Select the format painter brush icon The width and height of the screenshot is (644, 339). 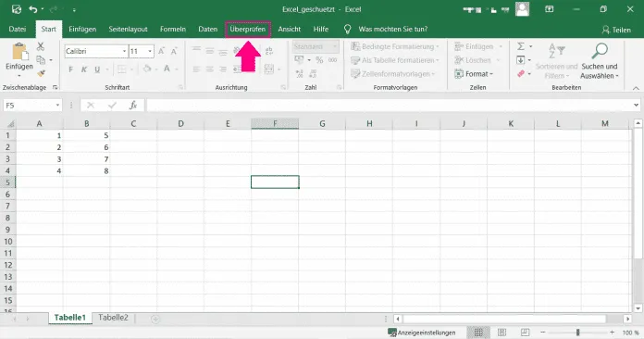[x=41, y=73]
